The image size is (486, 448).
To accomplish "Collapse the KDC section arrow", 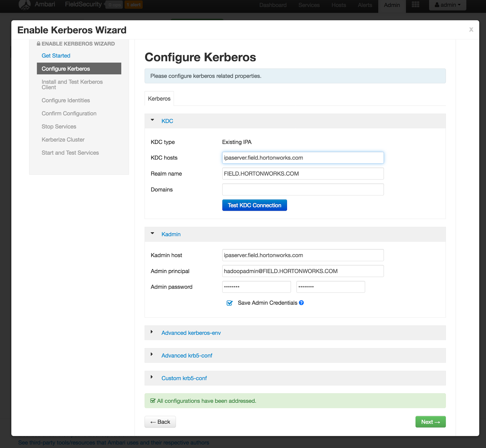I will tap(152, 120).
